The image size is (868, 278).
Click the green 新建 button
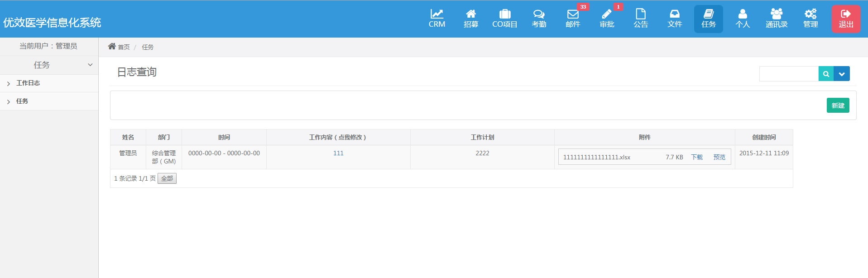coord(838,105)
